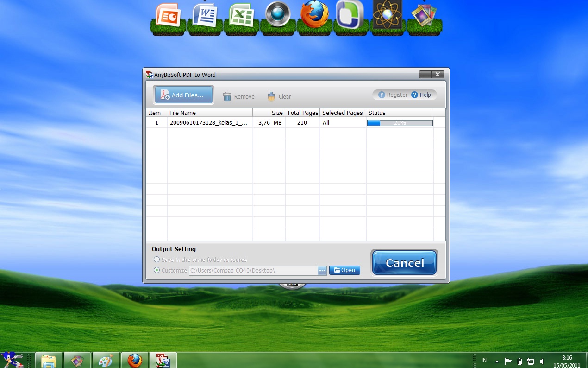Cancel the conversion

tap(405, 263)
